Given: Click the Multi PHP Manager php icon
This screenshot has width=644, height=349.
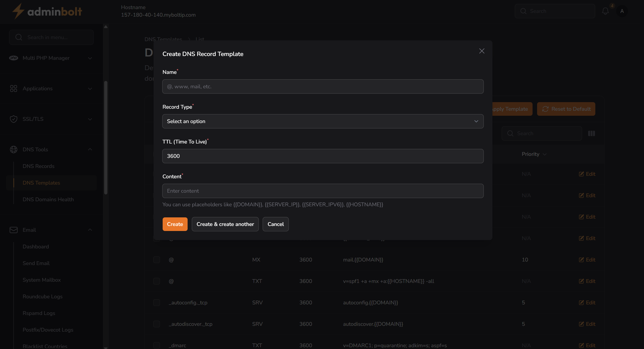Looking at the screenshot, I should coord(14,58).
